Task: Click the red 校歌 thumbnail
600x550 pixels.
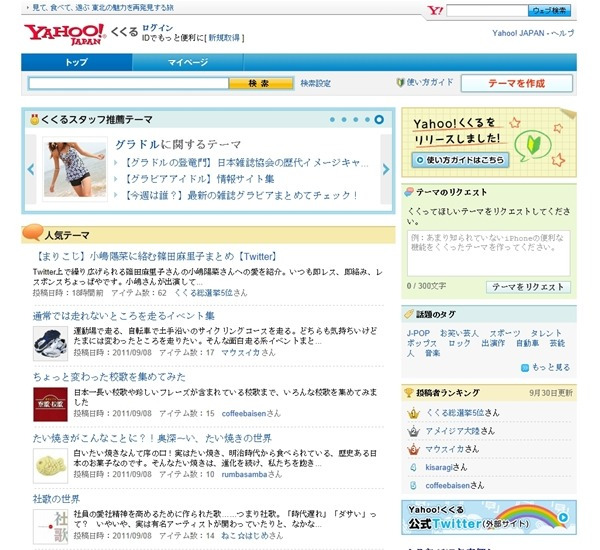Action: click(50, 404)
